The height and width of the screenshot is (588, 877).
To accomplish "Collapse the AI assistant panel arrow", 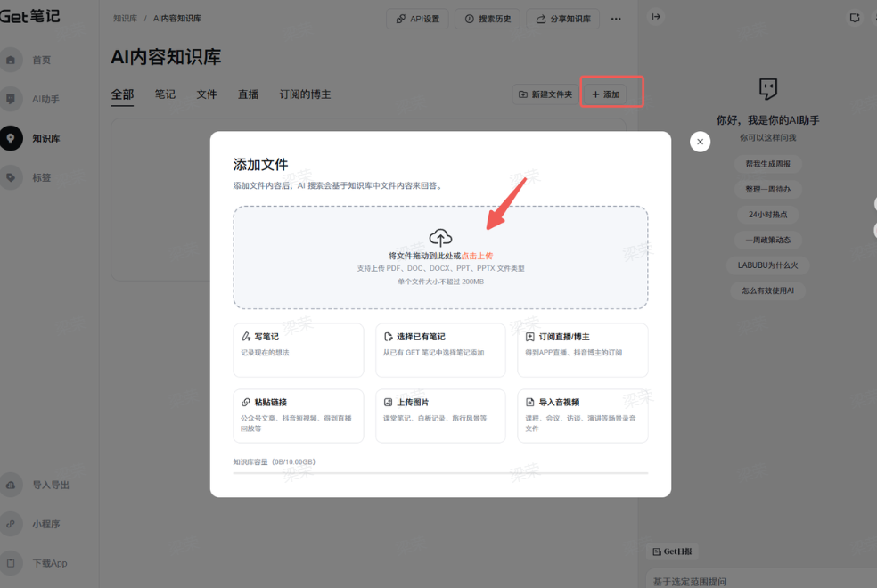I will 657,17.
